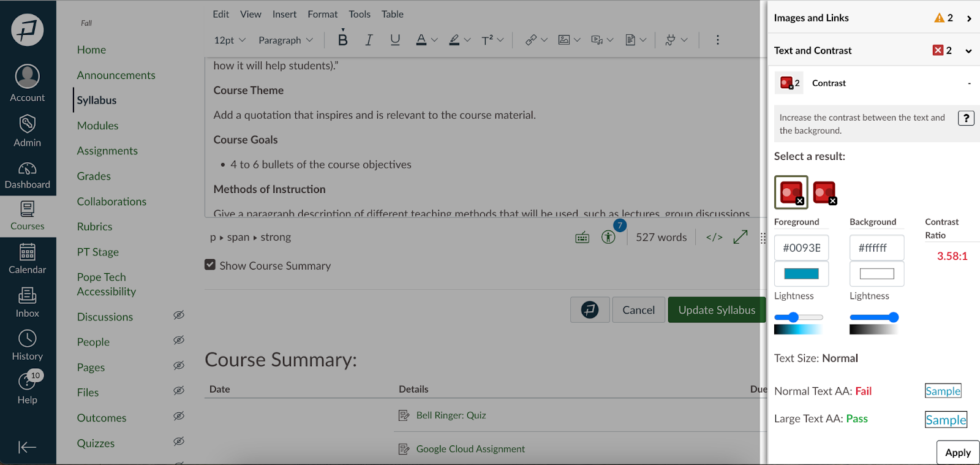Open History in global navigation
980x465 pixels.
coord(28,346)
